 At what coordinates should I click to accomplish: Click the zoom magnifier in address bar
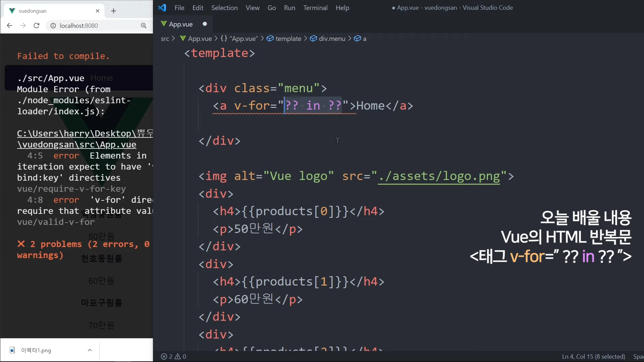pyautogui.click(x=144, y=25)
